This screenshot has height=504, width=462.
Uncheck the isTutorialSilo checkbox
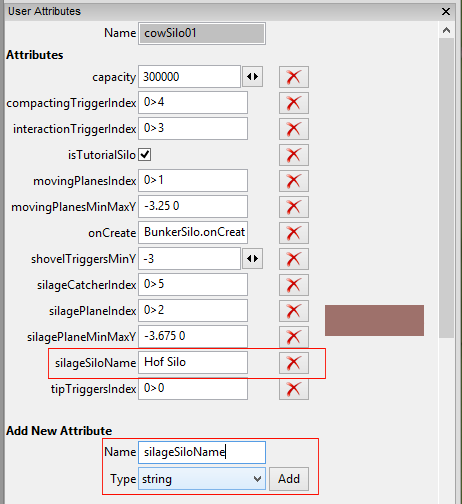(145, 155)
